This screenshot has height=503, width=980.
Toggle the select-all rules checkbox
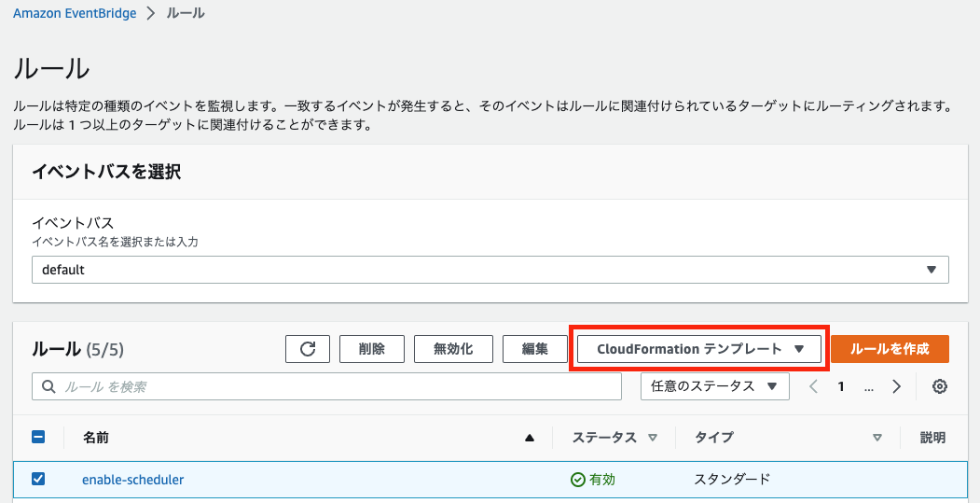click(x=38, y=437)
